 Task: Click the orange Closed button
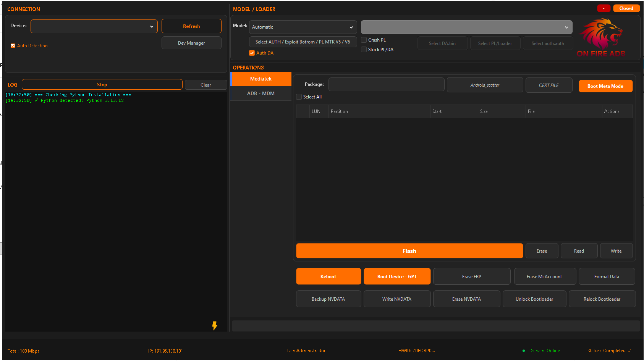(x=626, y=8)
